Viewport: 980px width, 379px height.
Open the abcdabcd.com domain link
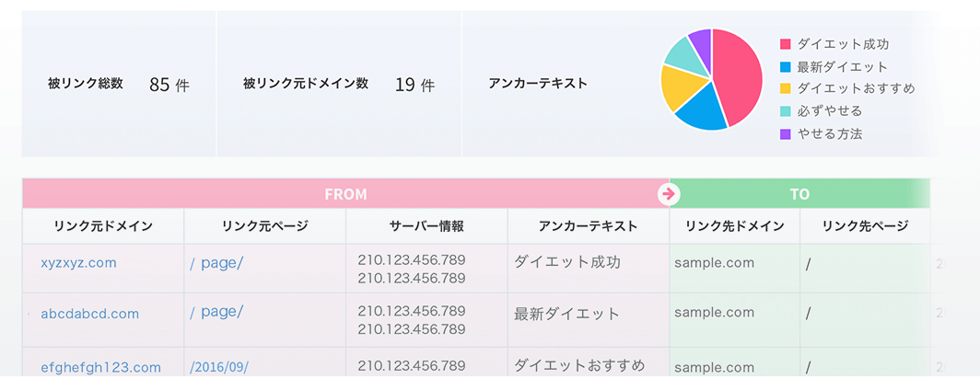click(x=90, y=314)
